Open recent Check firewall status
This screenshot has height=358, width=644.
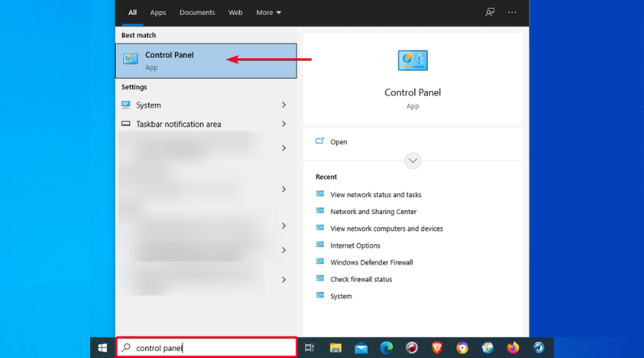click(x=361, y=279)
